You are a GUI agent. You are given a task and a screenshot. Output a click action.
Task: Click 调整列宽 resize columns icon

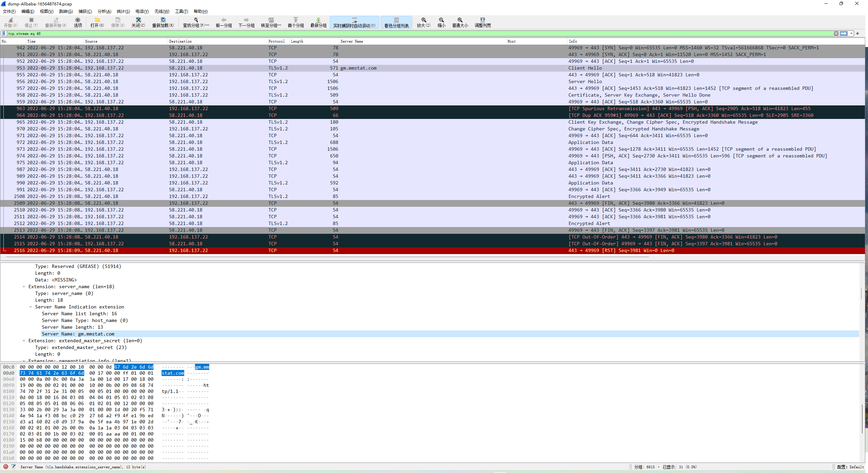pyautogui.click(x=482, y=20)
